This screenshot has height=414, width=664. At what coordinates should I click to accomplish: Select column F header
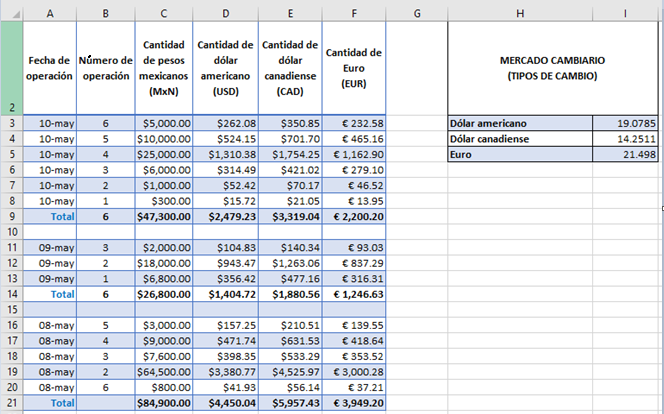[354, 14]
